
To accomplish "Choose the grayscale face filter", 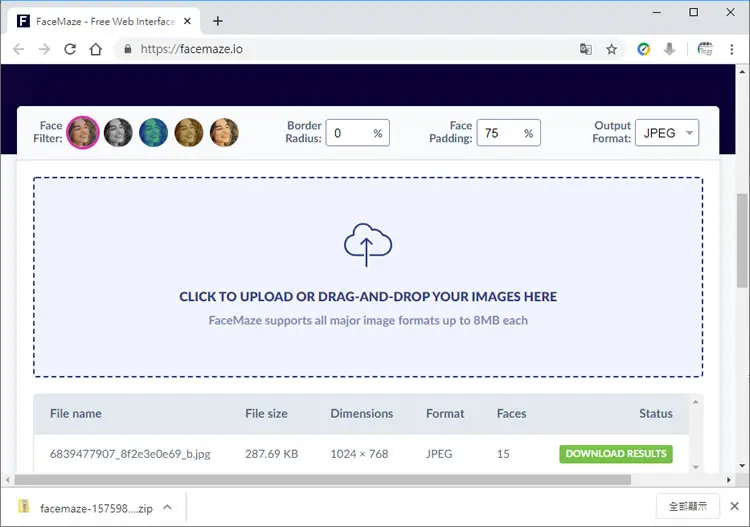I will point(118,132).
